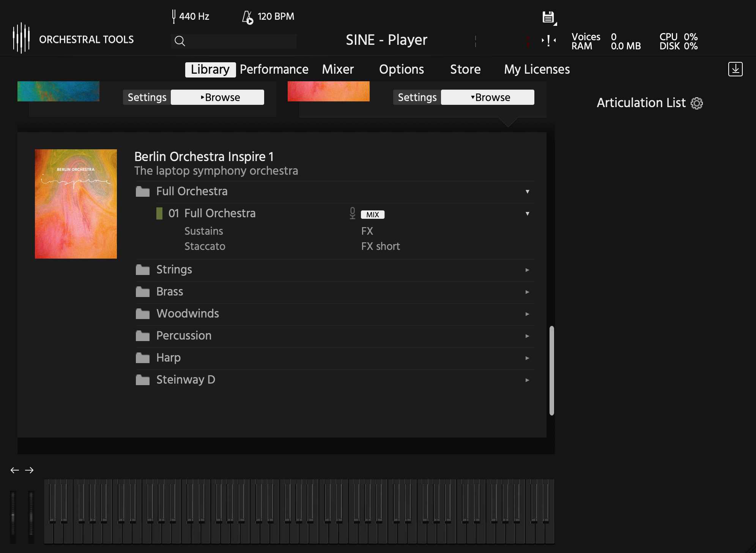Switch to the Mixer tab
Image resolution: width=756 pixels, height=553 pixels.
point(337,70)
